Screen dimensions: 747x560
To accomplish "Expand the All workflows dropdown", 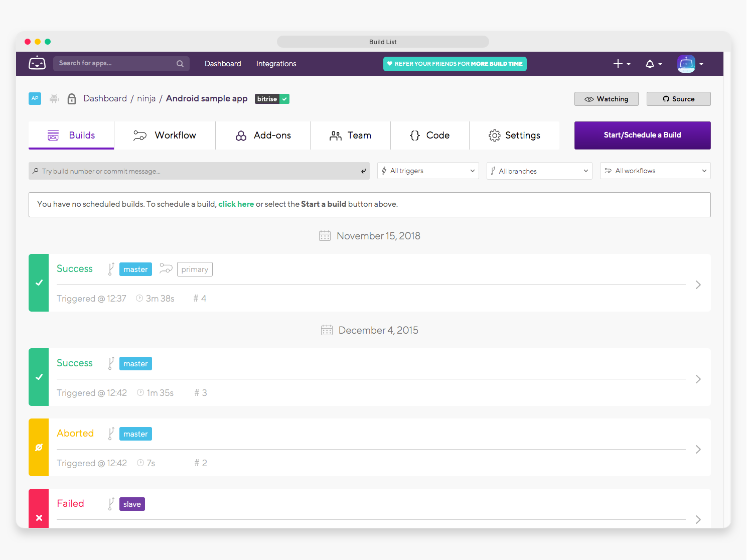I will [655, 171].
